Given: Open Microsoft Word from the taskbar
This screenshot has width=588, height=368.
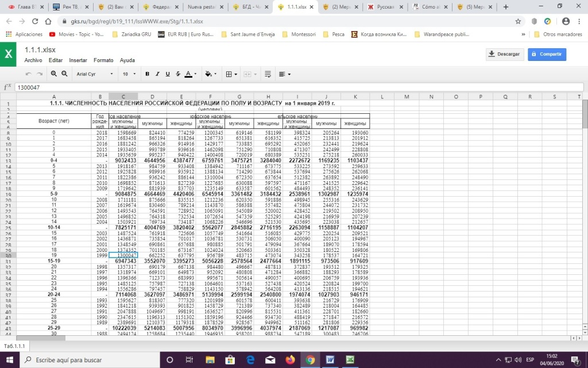Looking at the screenshot, I should (x=330, y=360).
